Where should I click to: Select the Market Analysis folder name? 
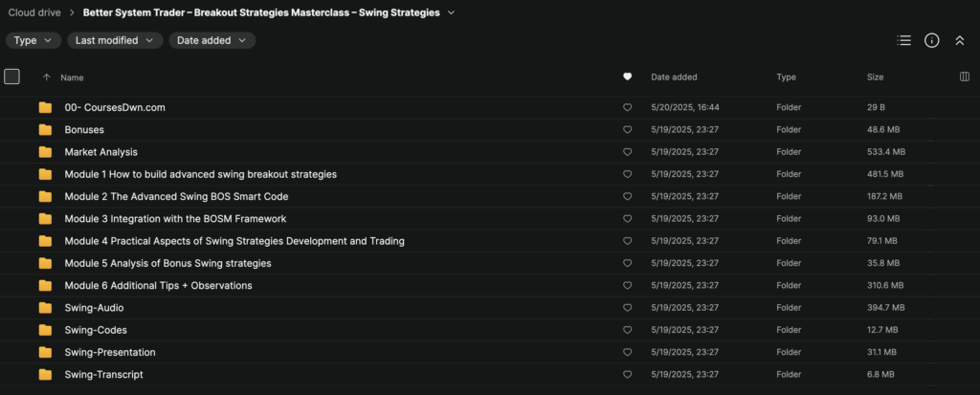101,152
